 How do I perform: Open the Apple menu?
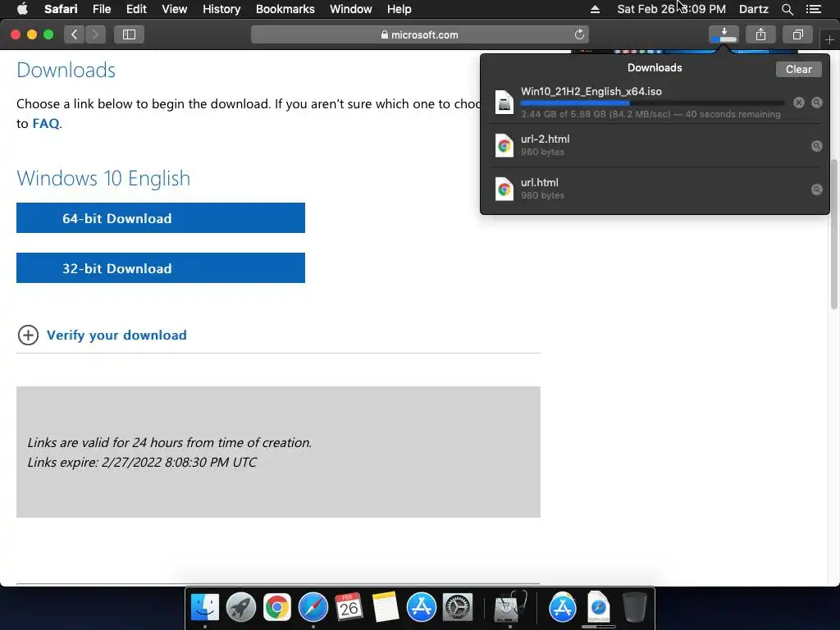[x=22, y=9]
